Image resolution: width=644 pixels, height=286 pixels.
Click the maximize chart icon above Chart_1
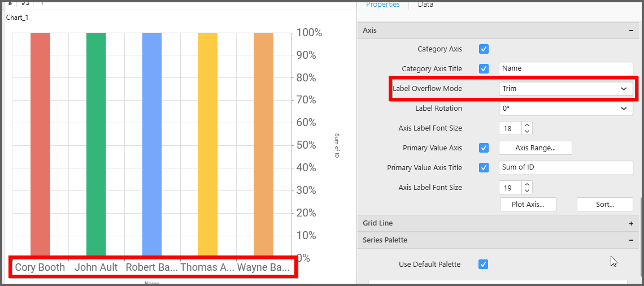tap(25, 3)
